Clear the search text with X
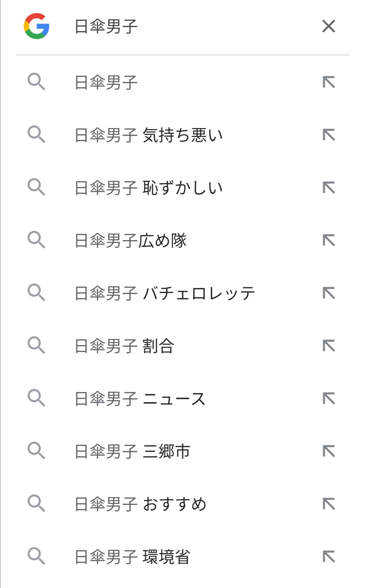365x588 pixels. pyautogui.click(x=328, y=26)
